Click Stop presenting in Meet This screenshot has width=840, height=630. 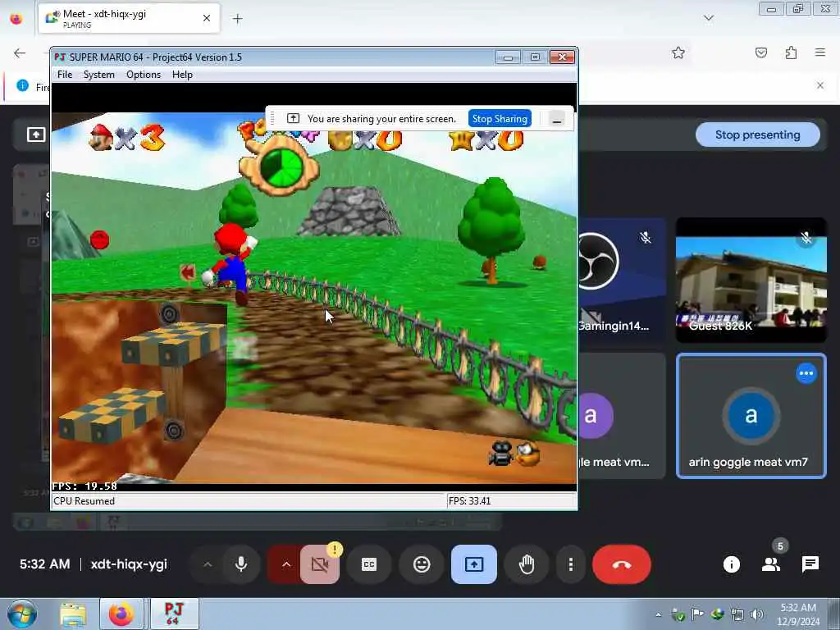click(757, 135)
